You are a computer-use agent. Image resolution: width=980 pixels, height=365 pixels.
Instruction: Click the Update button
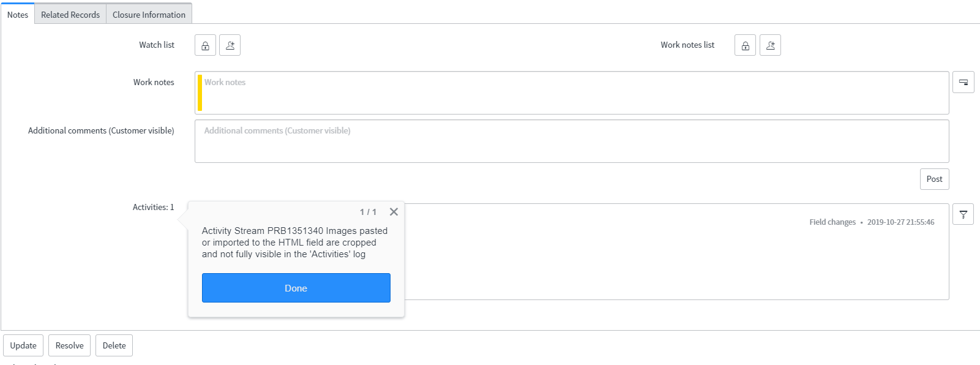point(23,345)
